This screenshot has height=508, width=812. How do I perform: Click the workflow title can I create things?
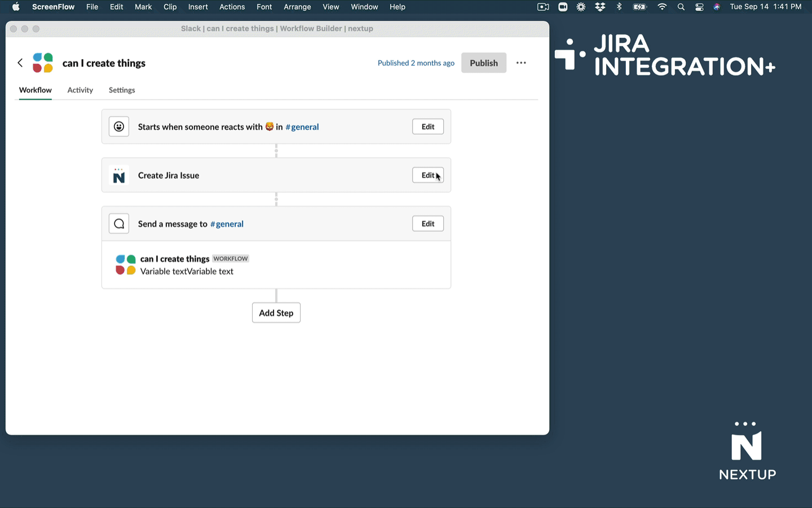104,63
